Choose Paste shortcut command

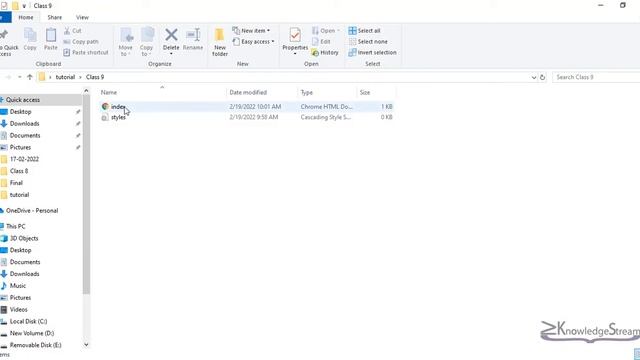[x=86, y=52]
